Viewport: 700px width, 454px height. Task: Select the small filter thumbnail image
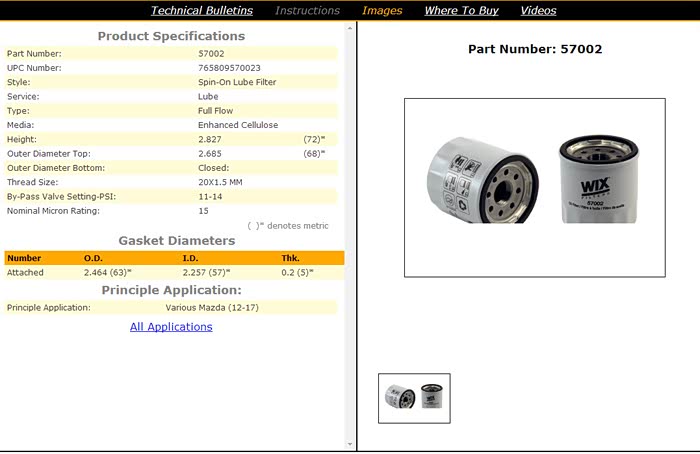(414, 398)
